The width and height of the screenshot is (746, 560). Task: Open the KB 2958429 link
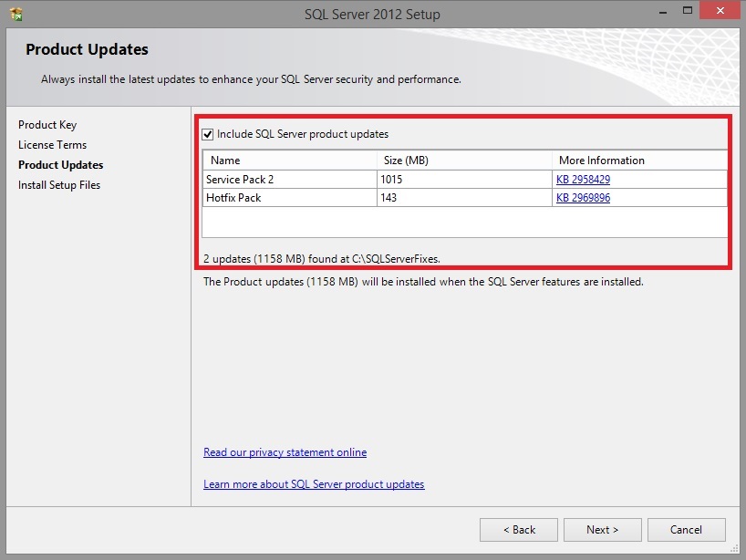(583, 180)
